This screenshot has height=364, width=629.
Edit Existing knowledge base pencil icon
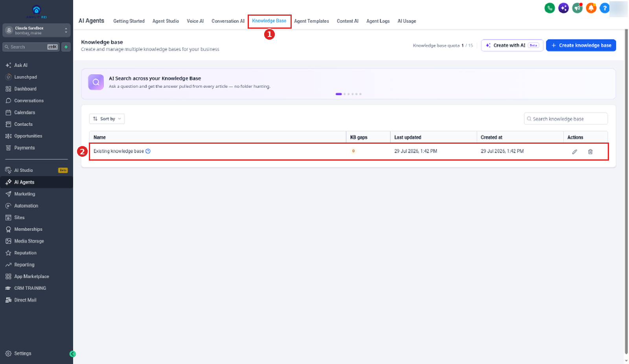(574, 152)
